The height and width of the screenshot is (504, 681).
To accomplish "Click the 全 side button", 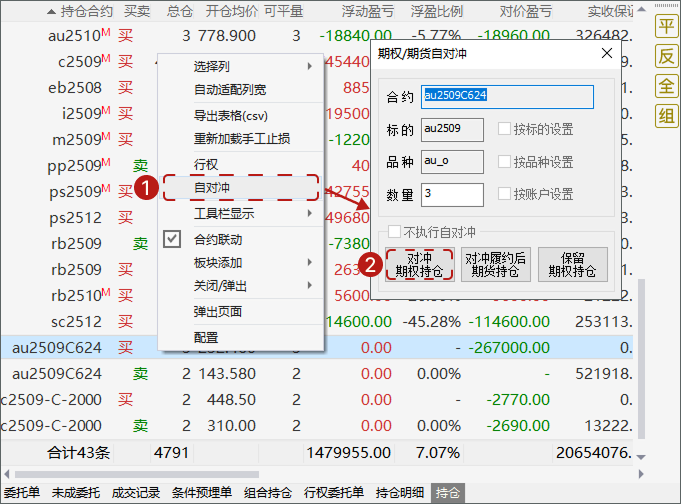I will (666, 87).
